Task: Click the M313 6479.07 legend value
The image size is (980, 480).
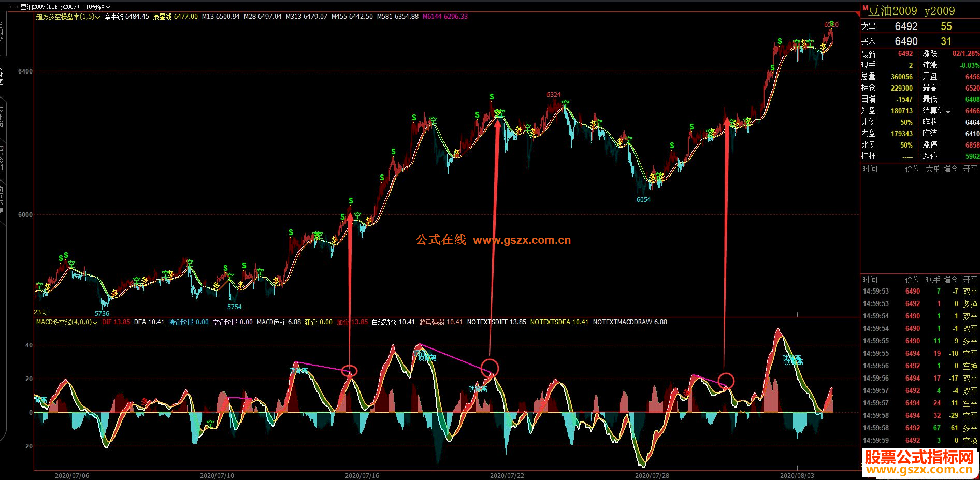Action: coord(307,17)
